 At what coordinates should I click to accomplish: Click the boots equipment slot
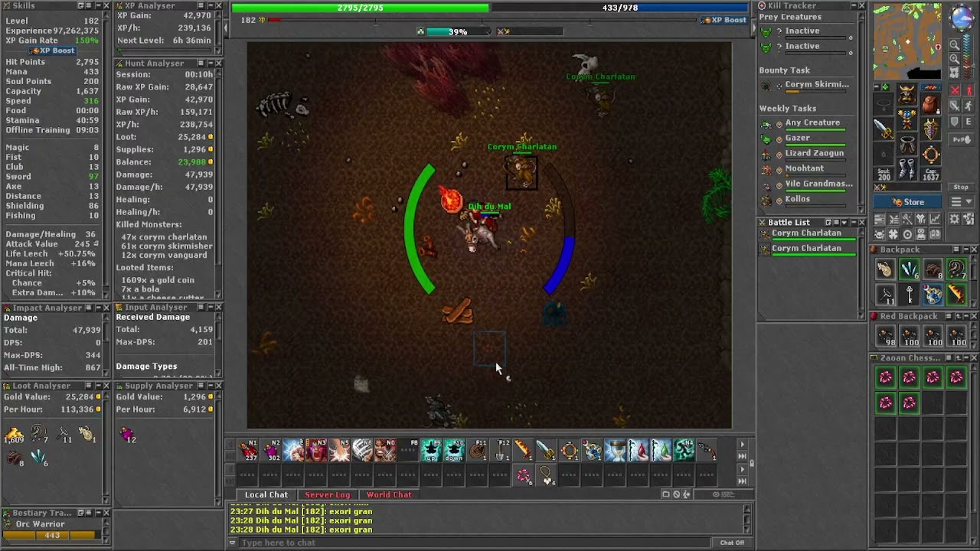click(x=907, y=169)
